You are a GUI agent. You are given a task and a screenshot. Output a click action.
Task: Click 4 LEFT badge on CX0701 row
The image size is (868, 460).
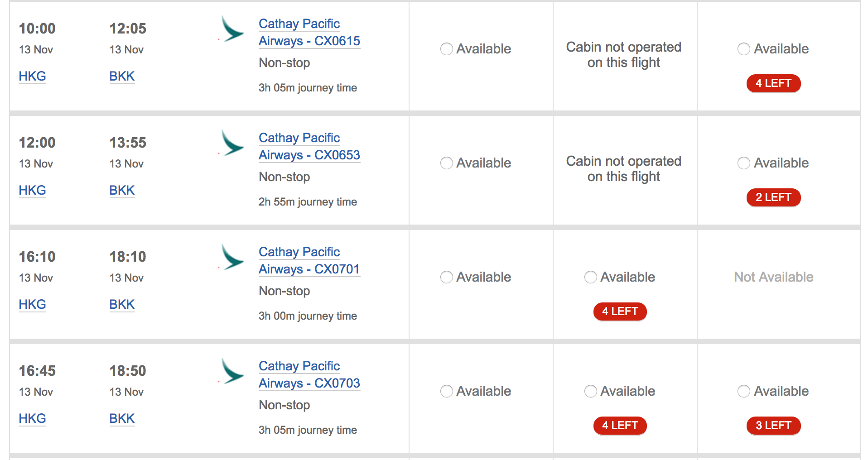[620, 311]
